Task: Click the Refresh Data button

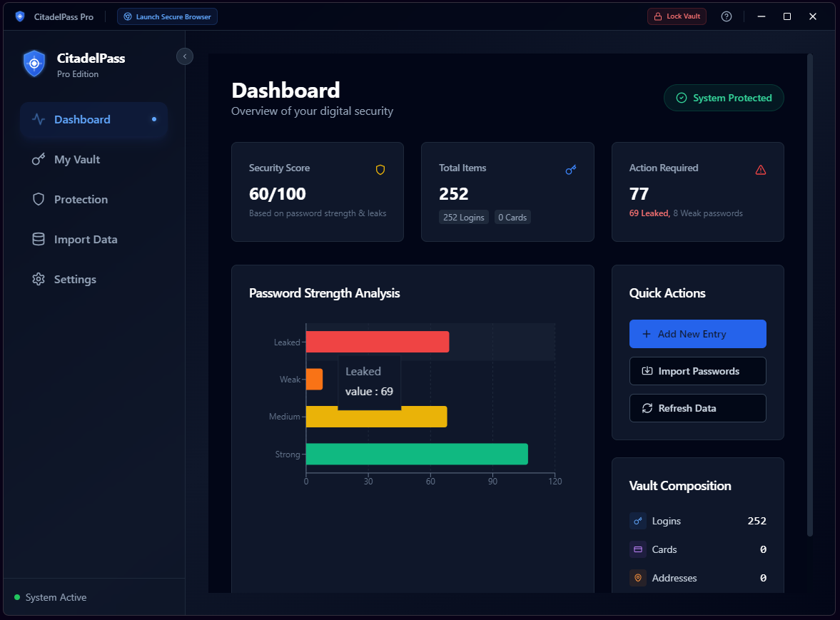Action: coord(697,407)
